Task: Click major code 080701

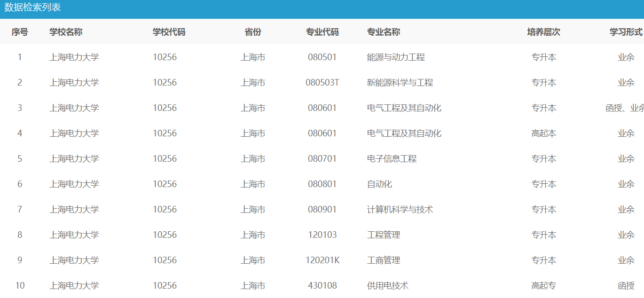Action: (x=322, y=159)
